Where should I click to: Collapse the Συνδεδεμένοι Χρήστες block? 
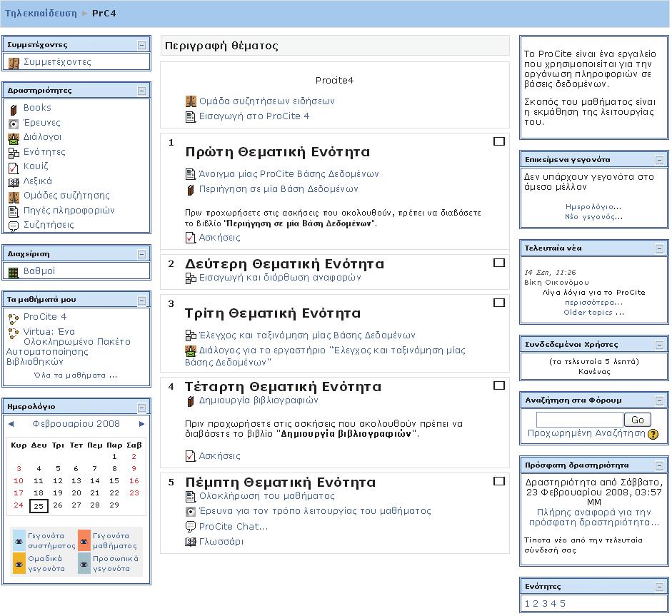(660, 345)
